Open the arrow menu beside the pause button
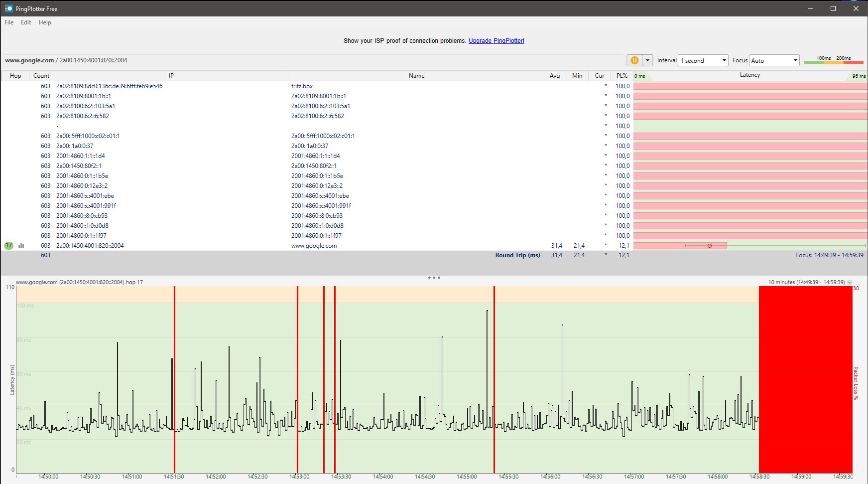868x484 pixels. 647,60
